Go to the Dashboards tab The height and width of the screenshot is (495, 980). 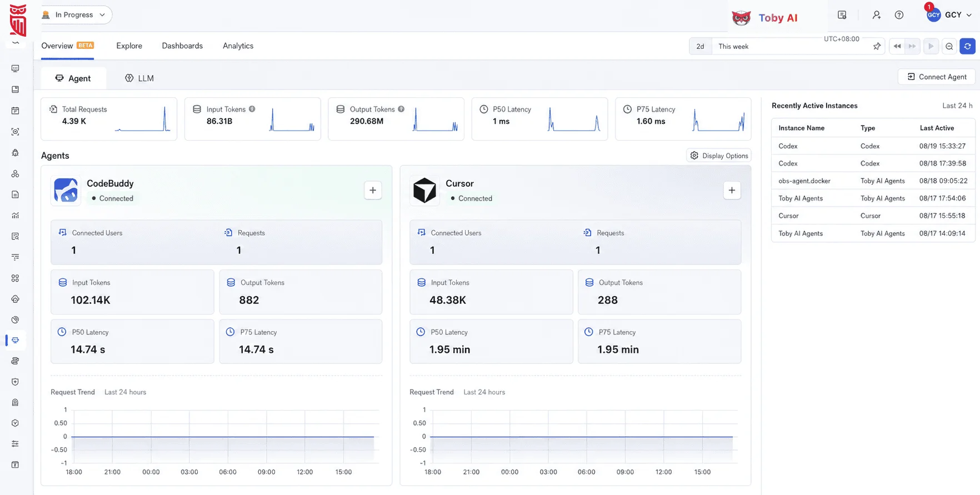(x=182, y=46)
